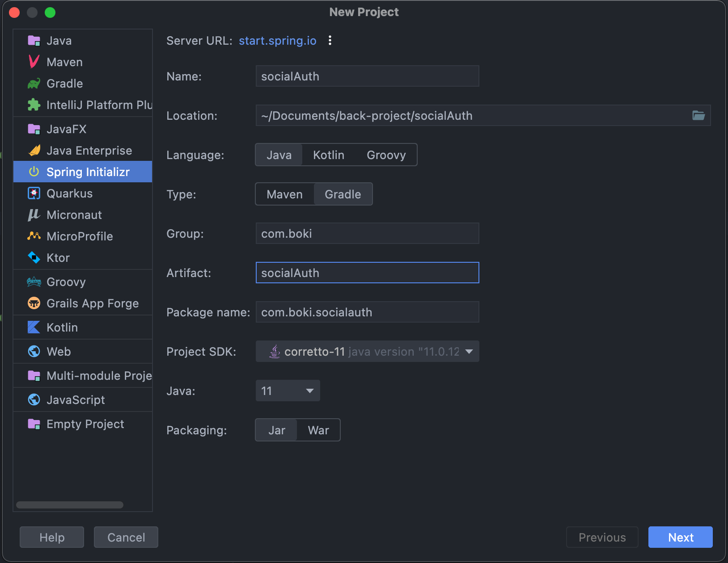Select Gradle project type in sidebar
Viewport: 728px width, 563px height.
83,84
